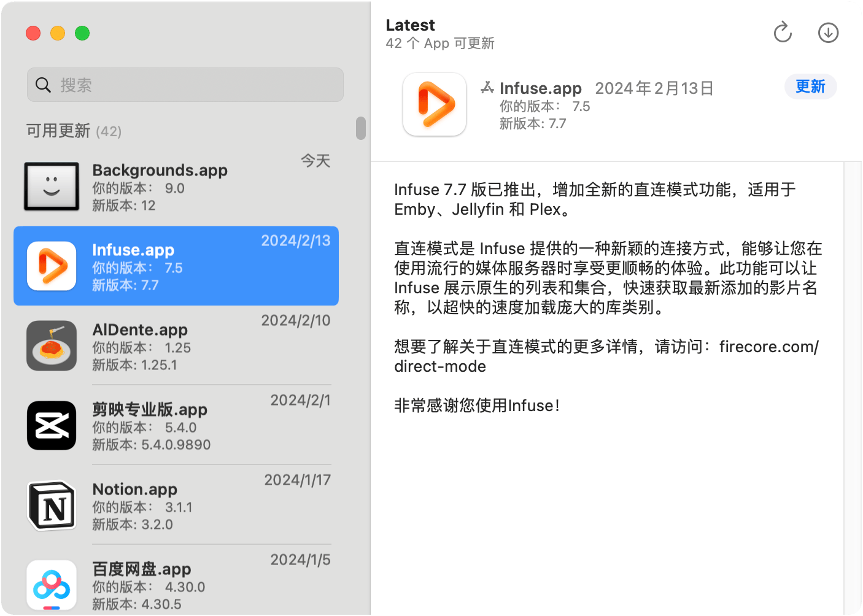
Task: Click the Notion.app icon
Action: (x=52, y=506)
